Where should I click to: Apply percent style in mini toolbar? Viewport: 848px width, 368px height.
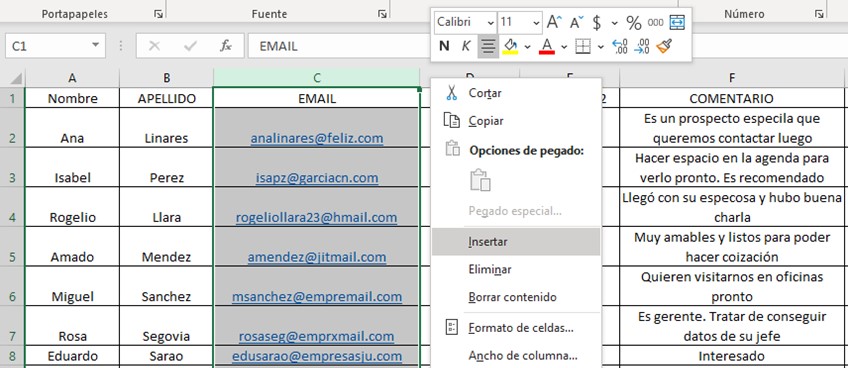633,23
